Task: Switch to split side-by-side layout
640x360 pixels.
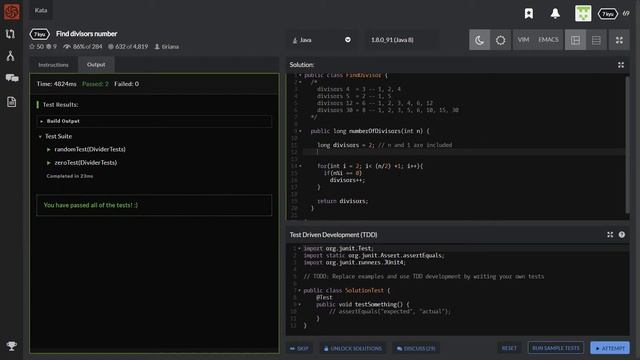Action: click(576, 40)
